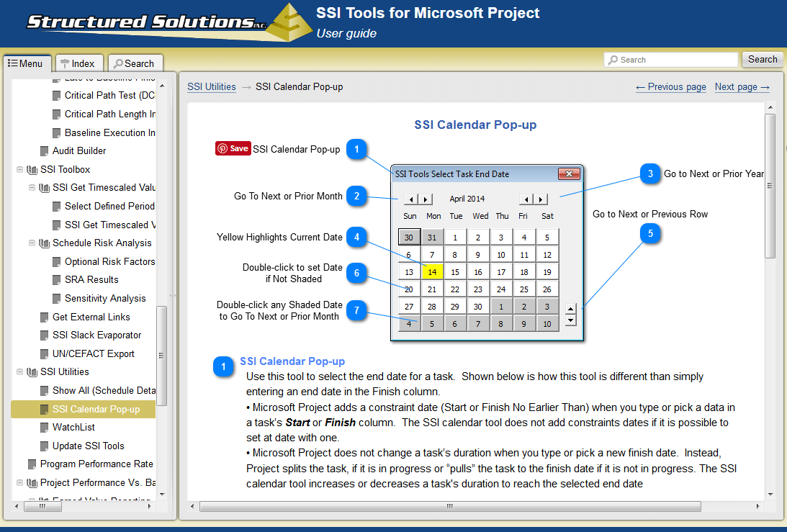Screen dimensions: 787x532
Task: Click the tree panel's horizontal scroll left arrow
Action: 17,506
